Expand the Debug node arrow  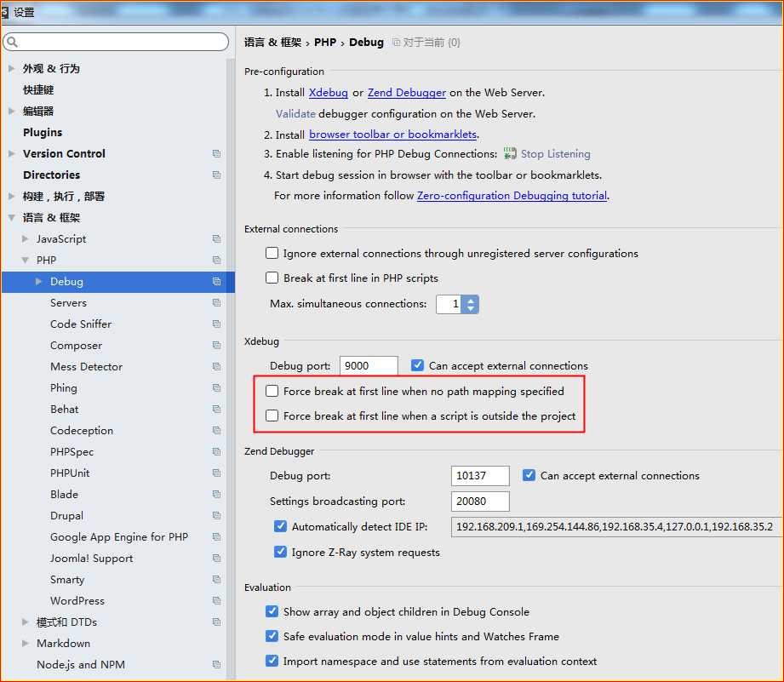tap(39, 282)
